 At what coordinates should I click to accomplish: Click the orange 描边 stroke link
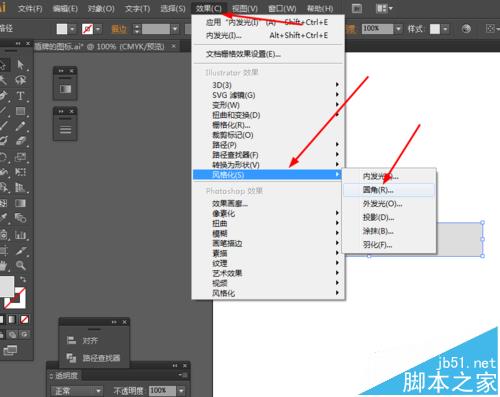pyautogui.click(x=119, y=29)
